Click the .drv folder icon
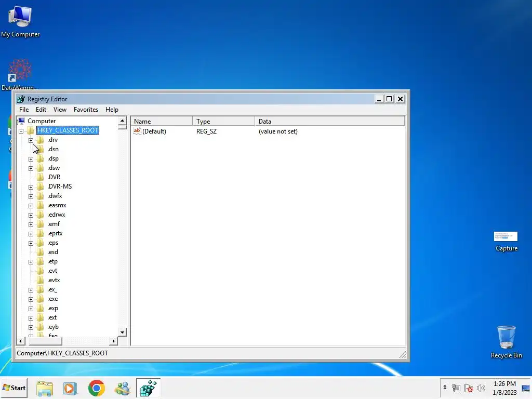 41,140
